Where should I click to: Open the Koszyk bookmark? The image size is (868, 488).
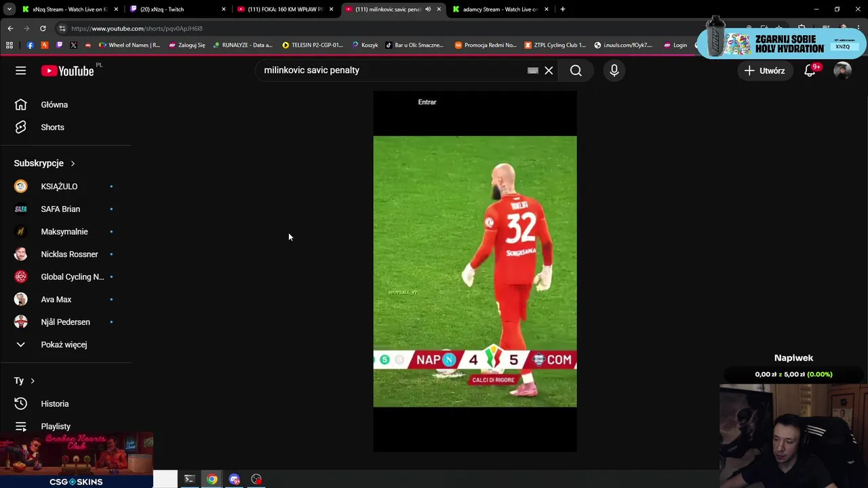[x=365, y=45]
